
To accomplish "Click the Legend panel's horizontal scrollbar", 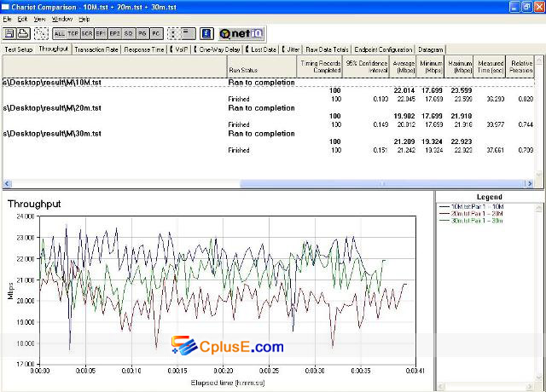I will (485, 386).
